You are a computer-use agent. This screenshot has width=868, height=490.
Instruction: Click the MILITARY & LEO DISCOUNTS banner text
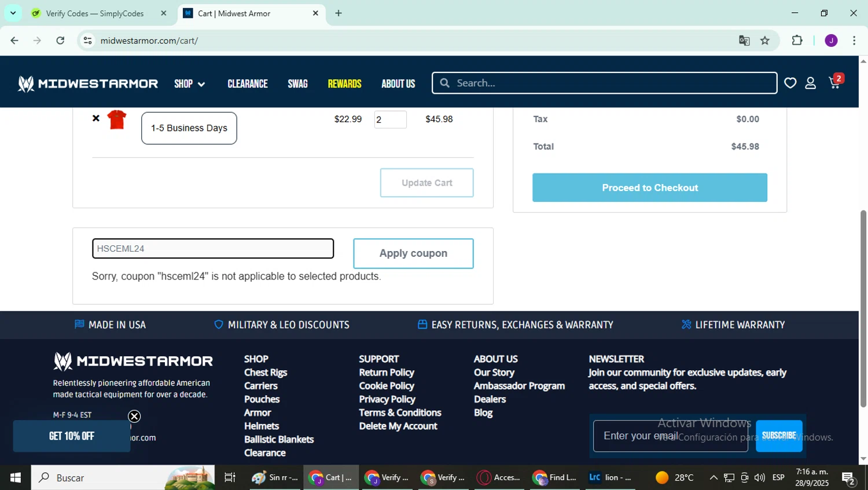[288, 325]
